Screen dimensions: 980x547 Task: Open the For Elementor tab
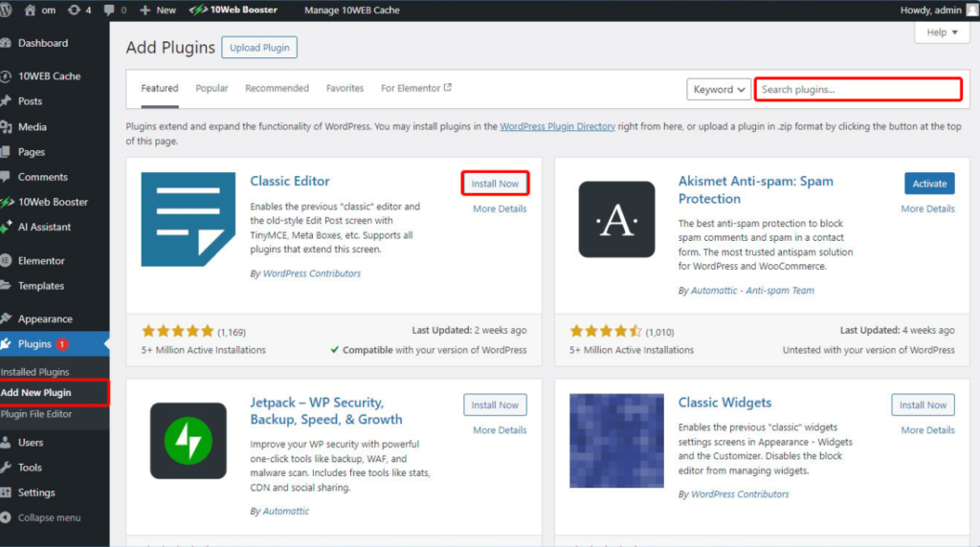[x=416, y=88]
